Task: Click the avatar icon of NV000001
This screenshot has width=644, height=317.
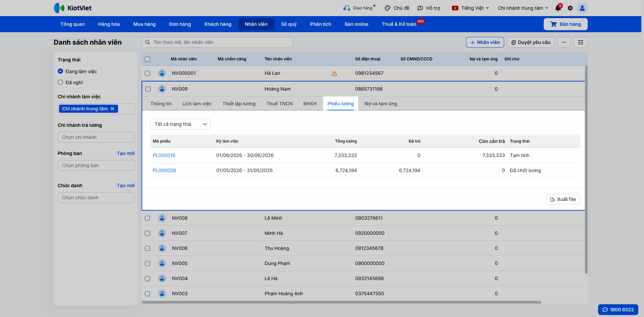Action: [x=162, y=73]
